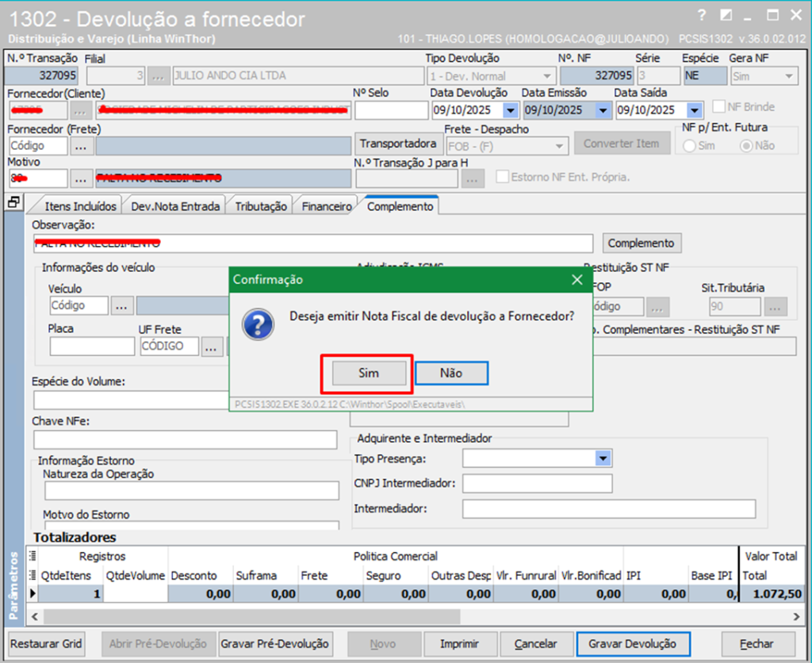Enable the NF Brinde checkbox

click(x=719, y=107)
